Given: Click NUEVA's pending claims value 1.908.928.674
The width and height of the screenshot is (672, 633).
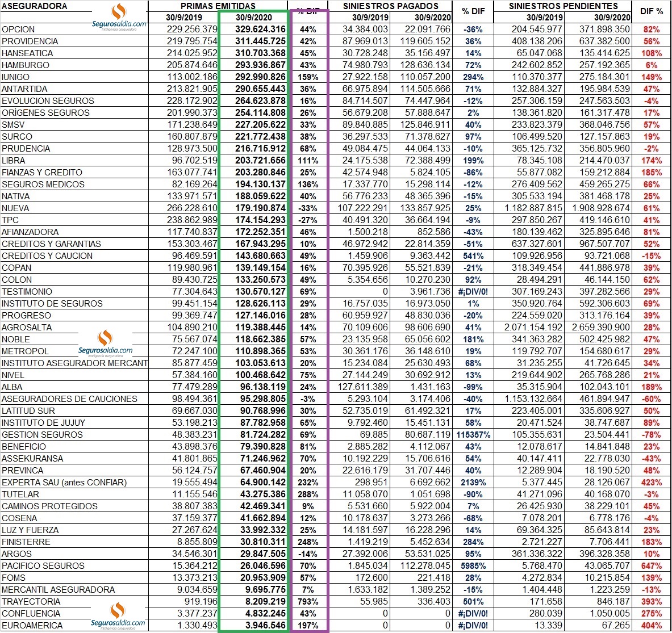Looking at the screenshot, I should point(602,208).
